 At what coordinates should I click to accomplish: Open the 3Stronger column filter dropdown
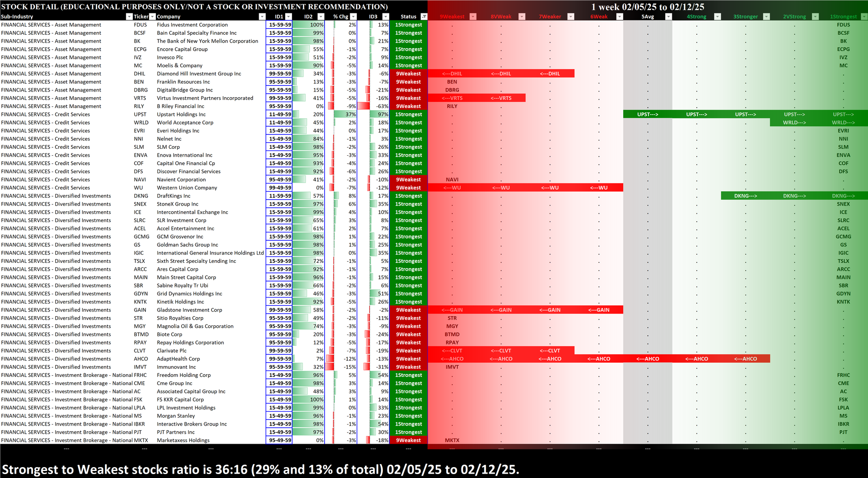coord(766,16)
